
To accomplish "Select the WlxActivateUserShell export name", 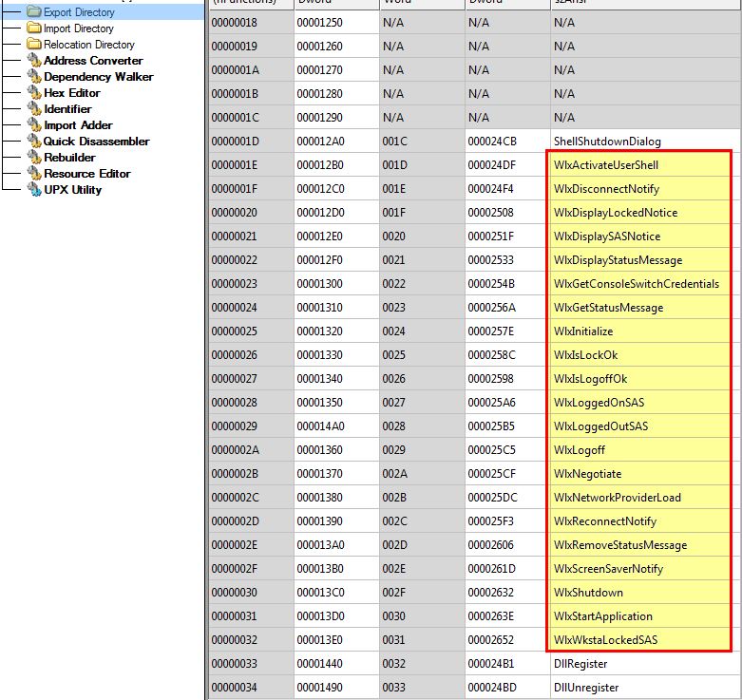I will (606, 165).
